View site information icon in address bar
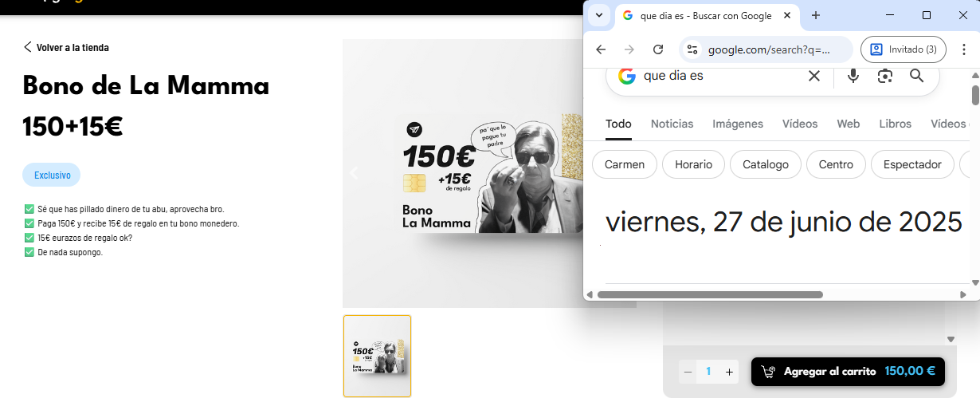Screen dimensions: 980x410 pos(692,49)
